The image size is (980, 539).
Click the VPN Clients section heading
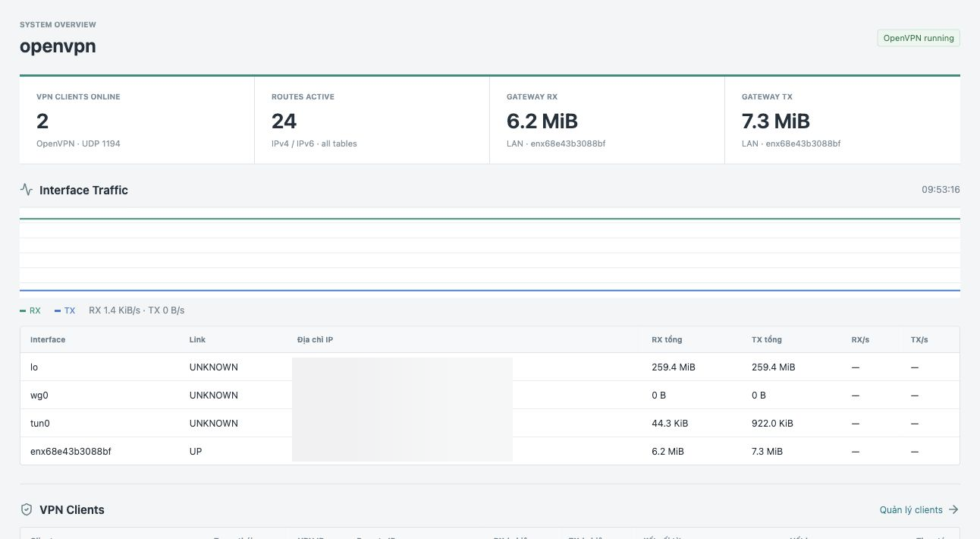(72, 509)
